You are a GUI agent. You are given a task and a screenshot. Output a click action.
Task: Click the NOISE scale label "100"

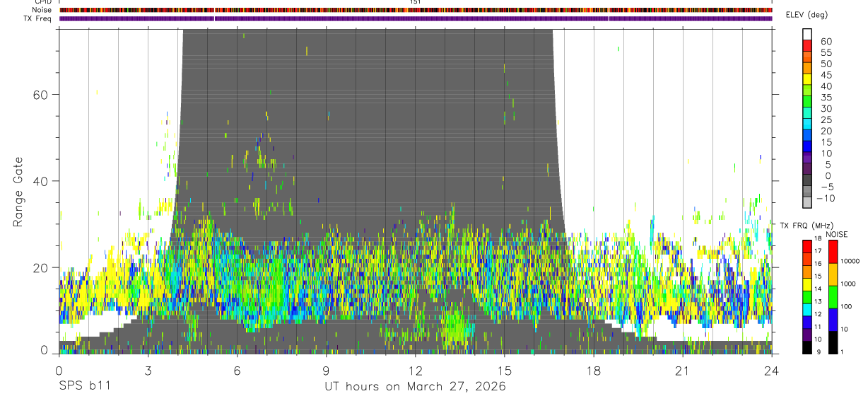(847, 306)
